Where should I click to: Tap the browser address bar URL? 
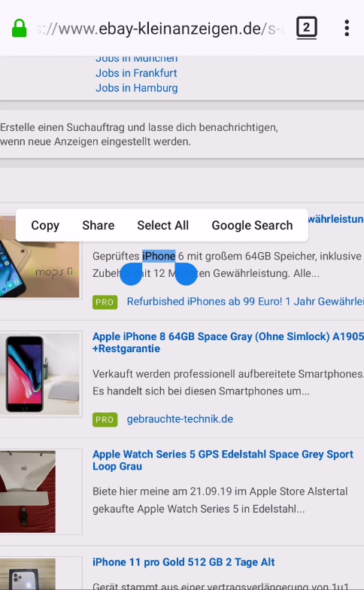(x=161, y=29)
